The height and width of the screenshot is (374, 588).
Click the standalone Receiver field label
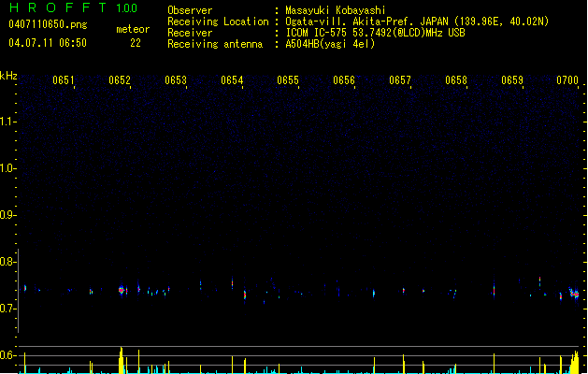point(190,33)
